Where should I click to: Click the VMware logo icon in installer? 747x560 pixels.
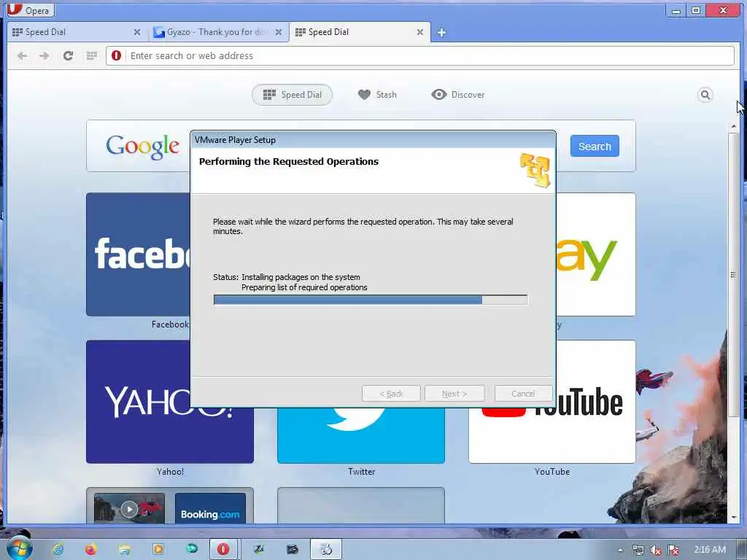[535, 170]
